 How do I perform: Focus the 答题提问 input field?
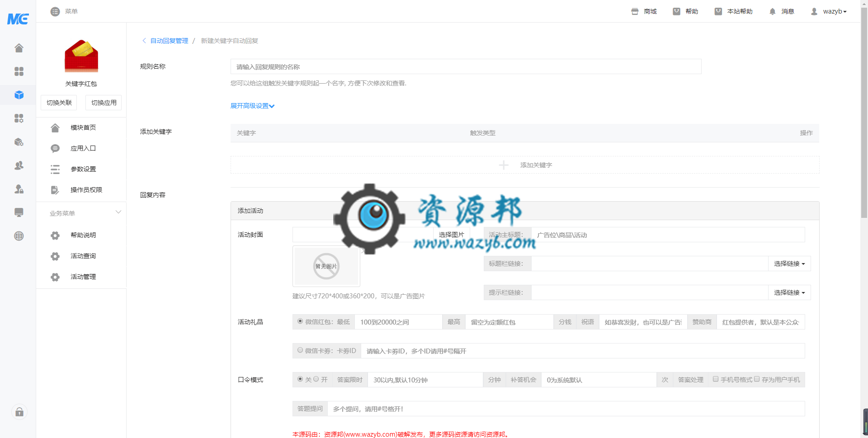[x=566, y=409]
